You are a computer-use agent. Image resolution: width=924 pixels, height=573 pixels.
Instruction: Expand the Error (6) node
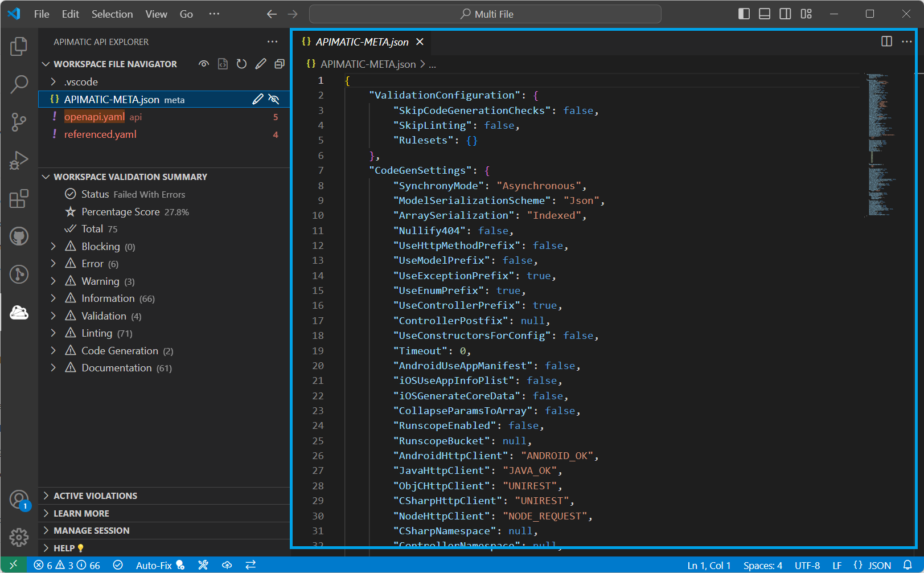click(53, 263)
